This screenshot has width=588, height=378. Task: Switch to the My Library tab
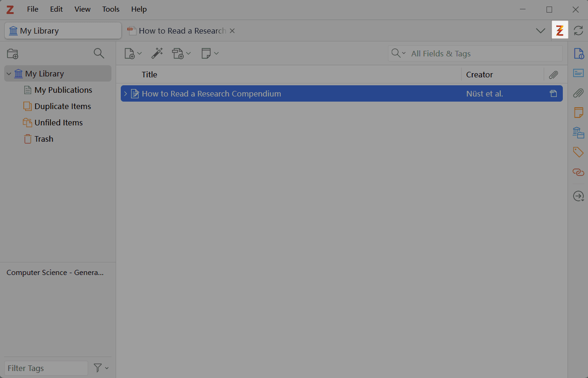click(x=63, y=31)
